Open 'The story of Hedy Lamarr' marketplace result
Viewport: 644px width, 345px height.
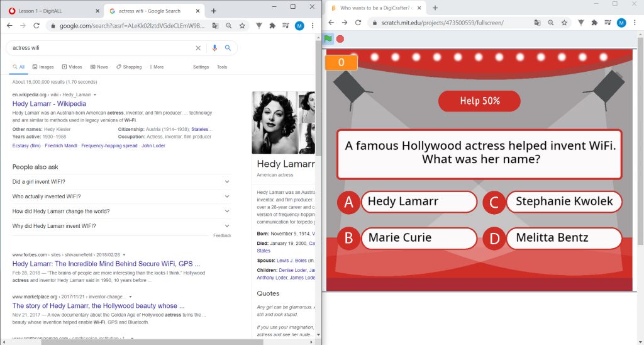[x=99, y=306]
